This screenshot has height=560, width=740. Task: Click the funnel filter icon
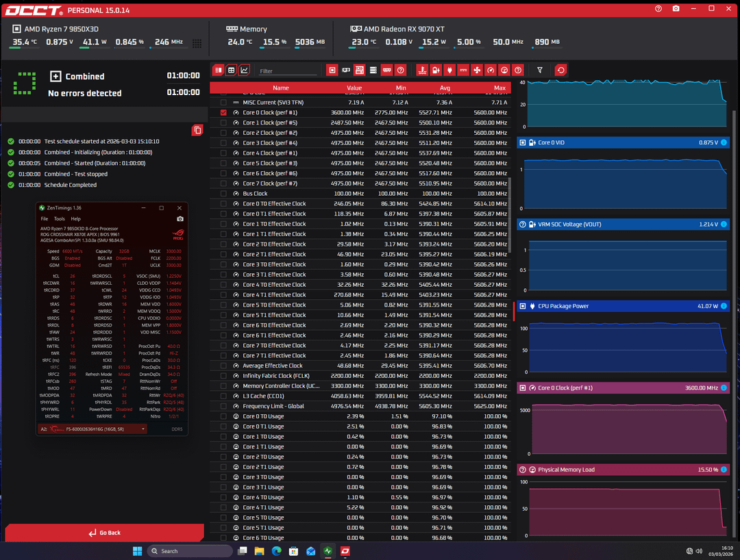pyautogui.click(x=540, y=70)
